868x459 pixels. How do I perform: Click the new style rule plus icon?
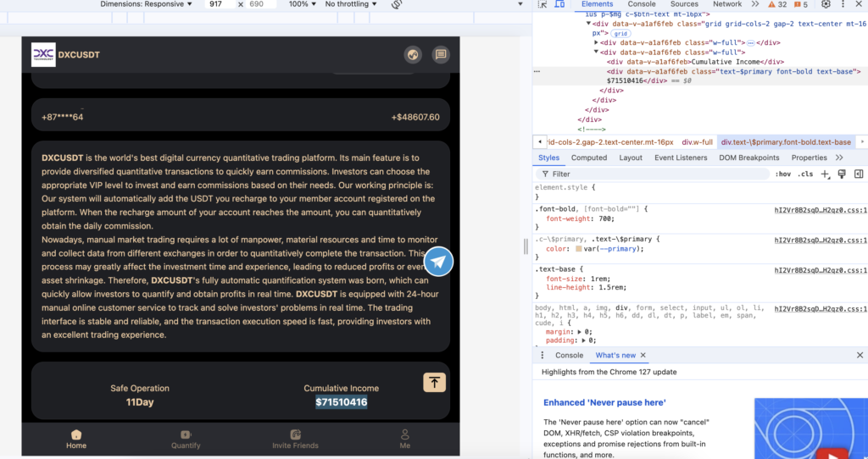tap(825, 174)
